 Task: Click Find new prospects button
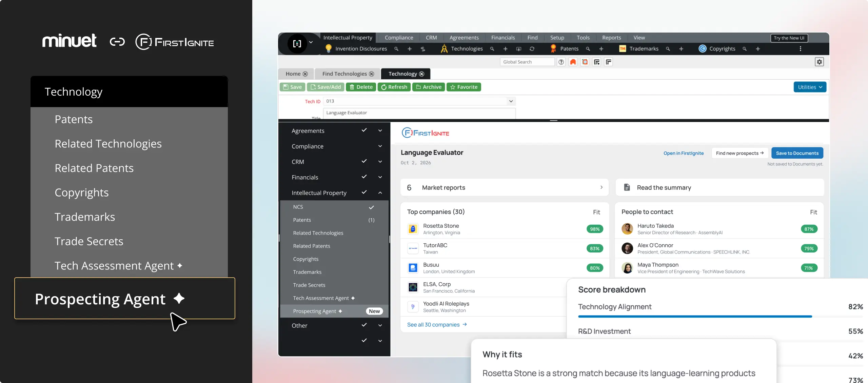[x=740, y=153]
